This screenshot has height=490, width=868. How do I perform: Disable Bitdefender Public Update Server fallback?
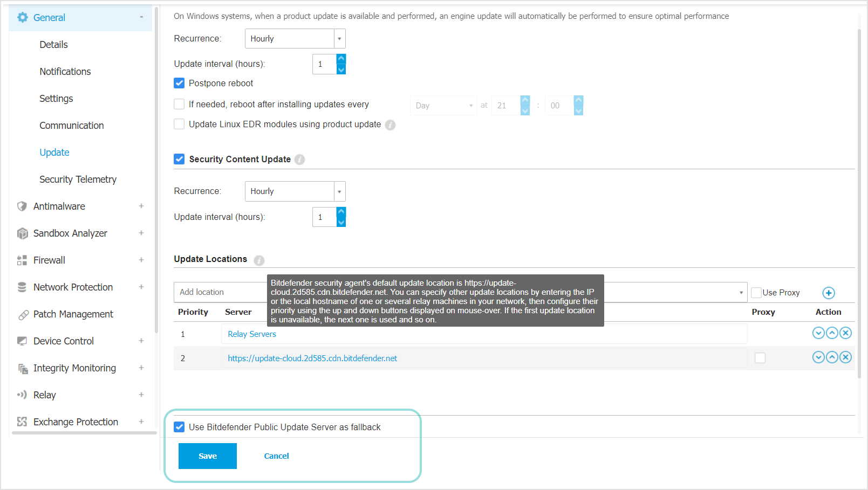coord(179,427)
